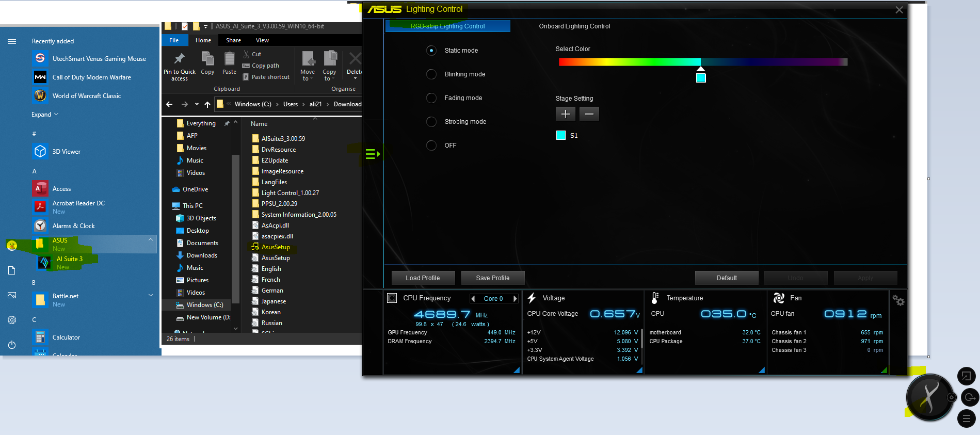Switch to Onboard Lighting Control tab
The width and height of the screenshot is (980, 435).
[x=574, y=26]
